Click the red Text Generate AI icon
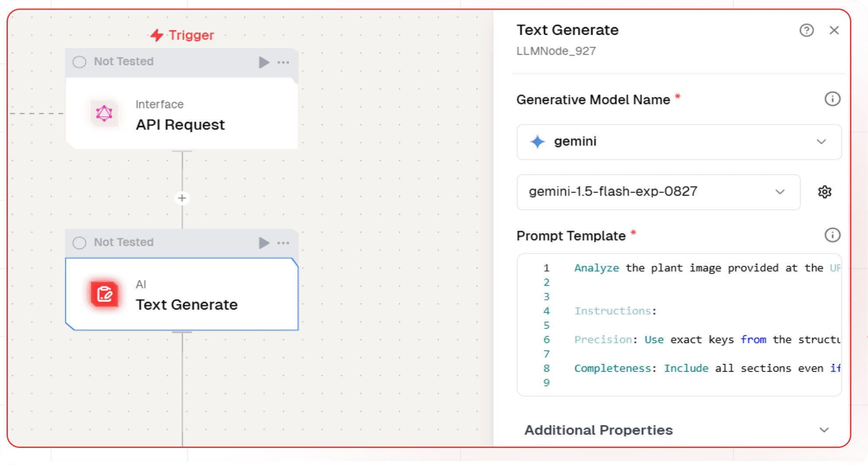868x465 pixels. tap(104, 294)
